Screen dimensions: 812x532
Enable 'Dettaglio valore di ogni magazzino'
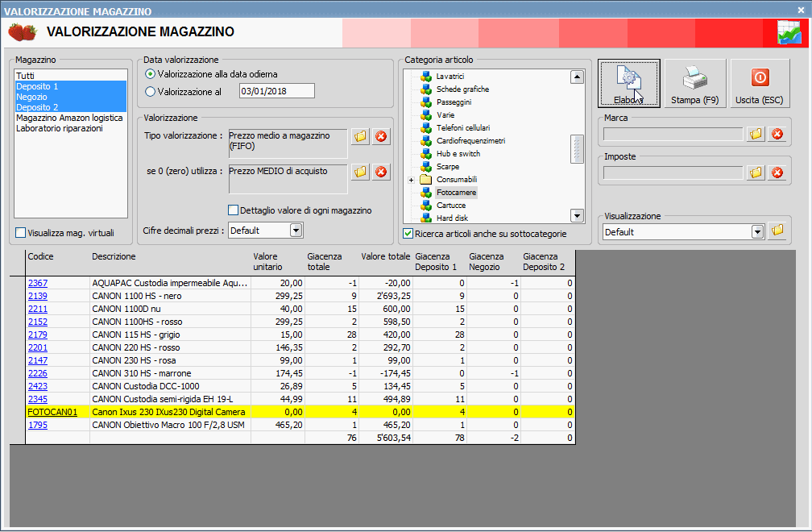tap(233, 210)
